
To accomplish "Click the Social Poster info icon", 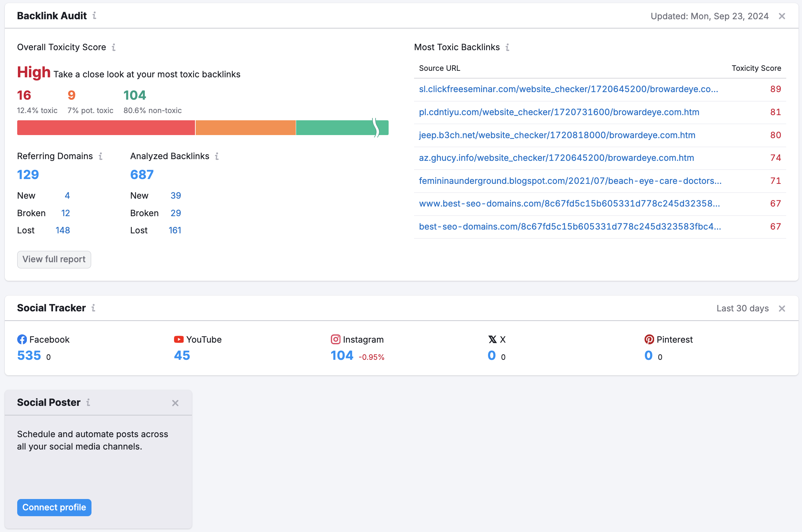I will point(88,402).
